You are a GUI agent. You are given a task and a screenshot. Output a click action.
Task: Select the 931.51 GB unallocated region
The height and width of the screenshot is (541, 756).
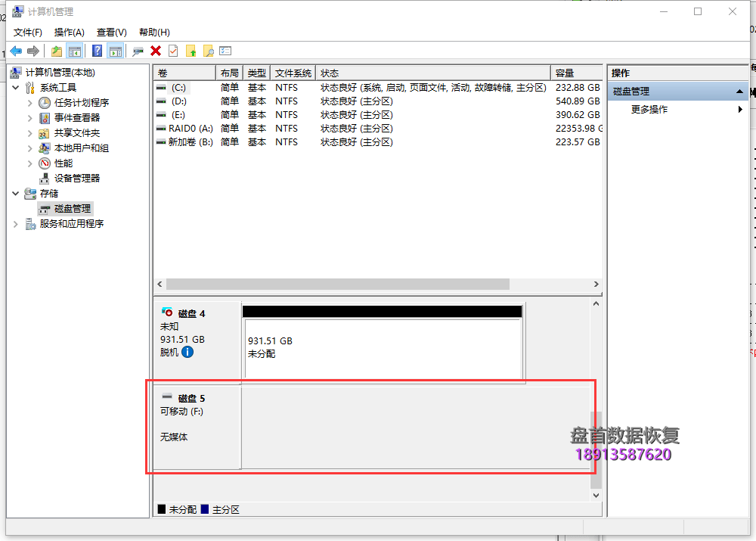(x=383, y=348)
